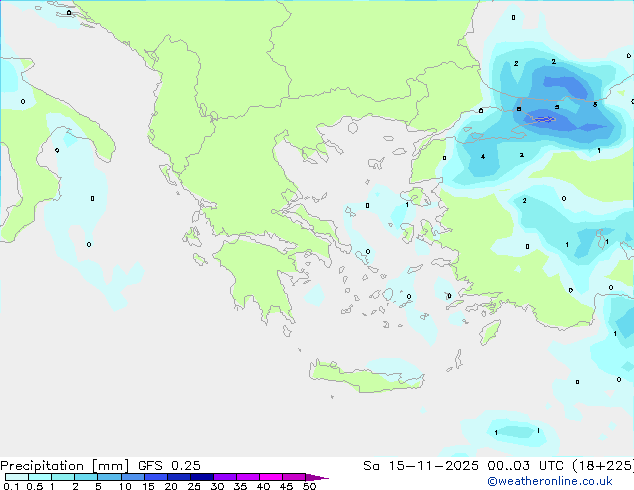Select the "50" legend scale label
The image size is (634, 490).
(x=309, y=486)
